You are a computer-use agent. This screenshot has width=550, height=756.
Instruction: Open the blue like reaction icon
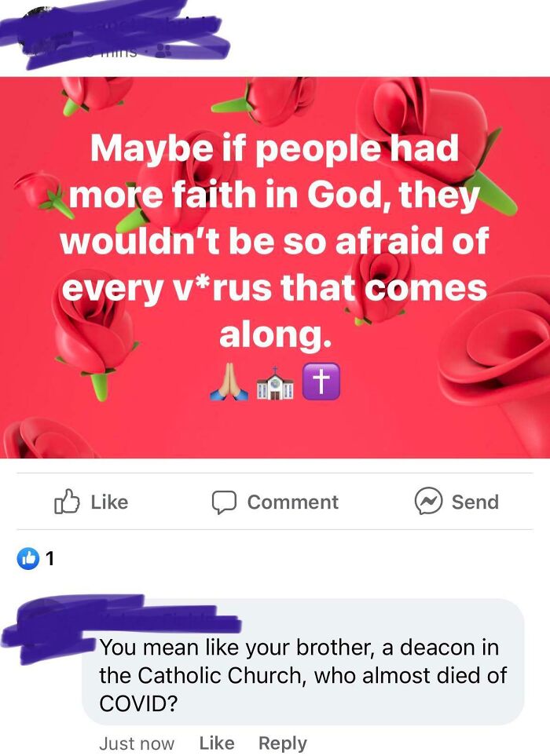(x=28, y=559)
